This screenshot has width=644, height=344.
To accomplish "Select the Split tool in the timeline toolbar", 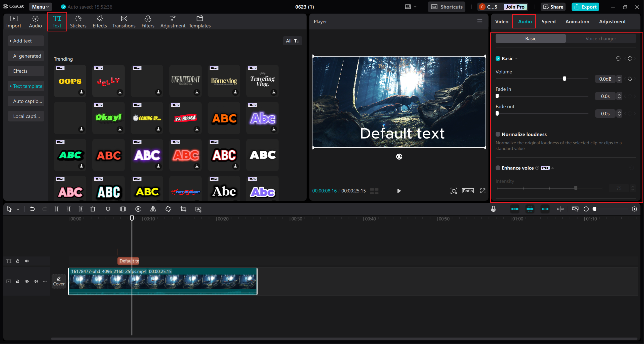I will 56,209.
